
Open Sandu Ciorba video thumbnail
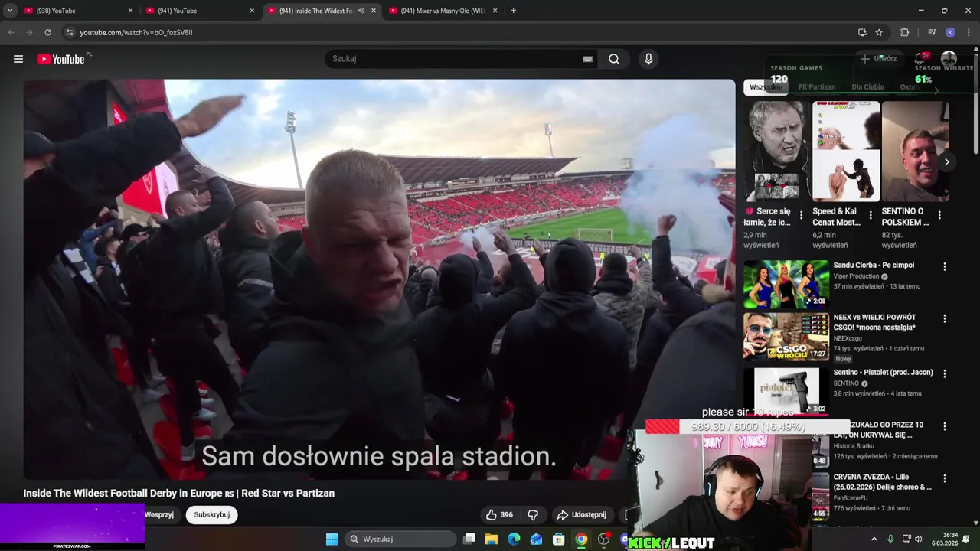[x=786, y=284]
